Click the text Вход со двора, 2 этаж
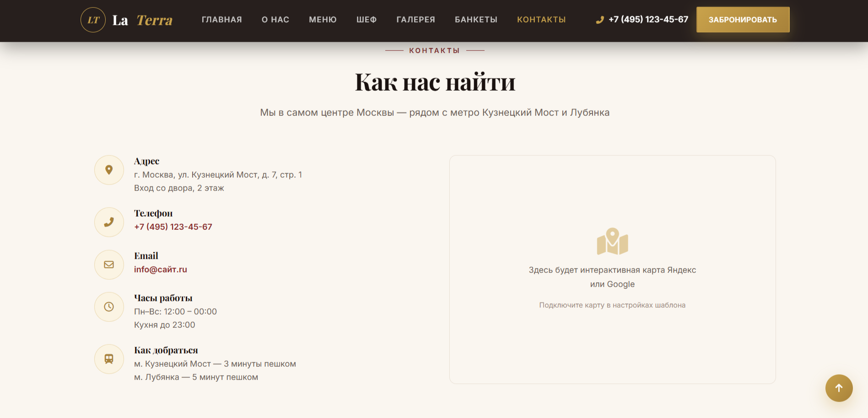Screen dimensions: 868x418 tap(179, 188)
